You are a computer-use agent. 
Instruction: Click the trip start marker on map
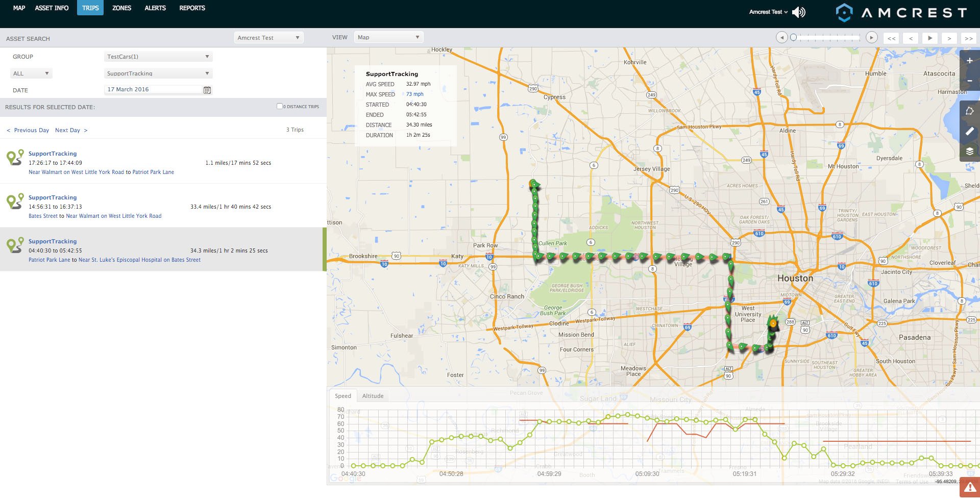click(x=534, y=184)
